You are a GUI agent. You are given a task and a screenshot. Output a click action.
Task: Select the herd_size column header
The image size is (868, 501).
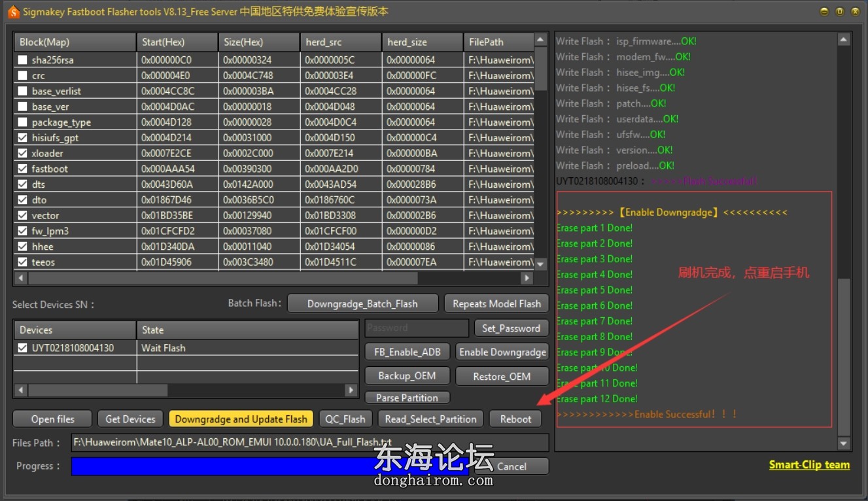(x=423, y=42)
